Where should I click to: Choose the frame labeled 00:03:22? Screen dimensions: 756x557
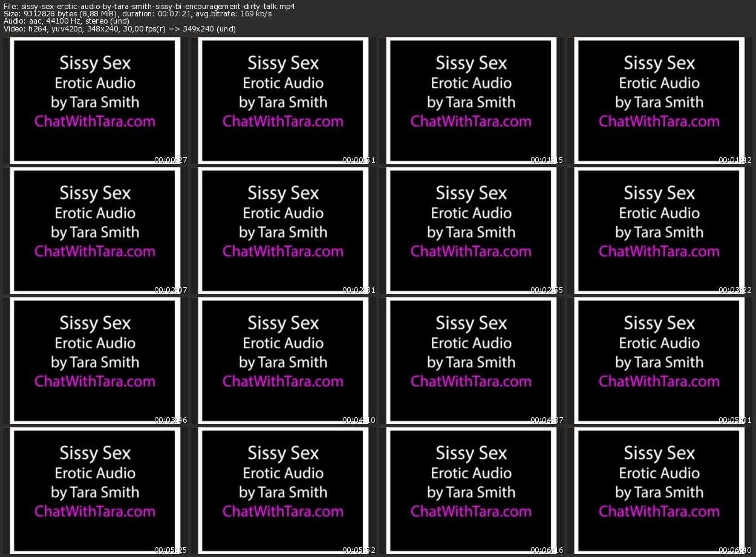659,230
